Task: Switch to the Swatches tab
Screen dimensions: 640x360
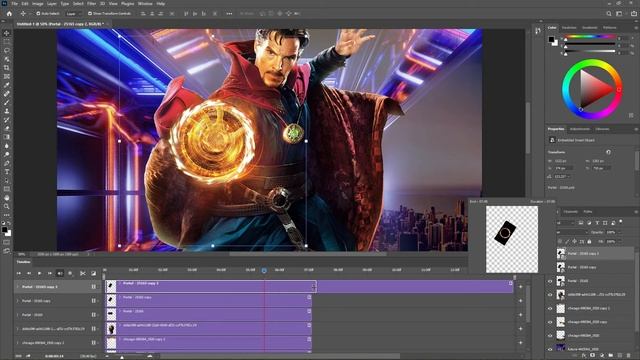Action: (x=569, y=28)
